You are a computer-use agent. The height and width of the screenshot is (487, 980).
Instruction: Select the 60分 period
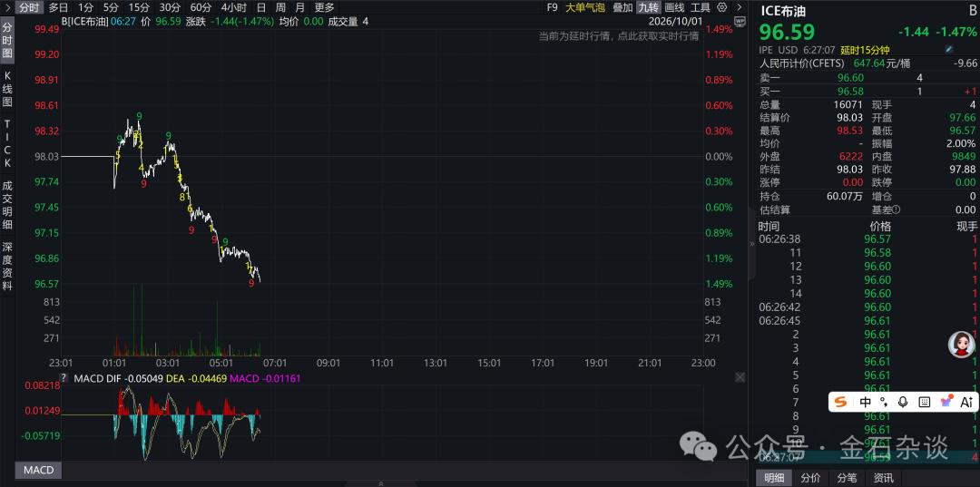point(201,7)
